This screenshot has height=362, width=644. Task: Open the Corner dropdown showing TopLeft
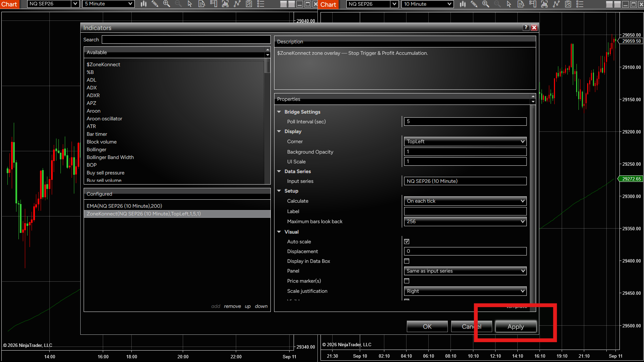[465, 142]
